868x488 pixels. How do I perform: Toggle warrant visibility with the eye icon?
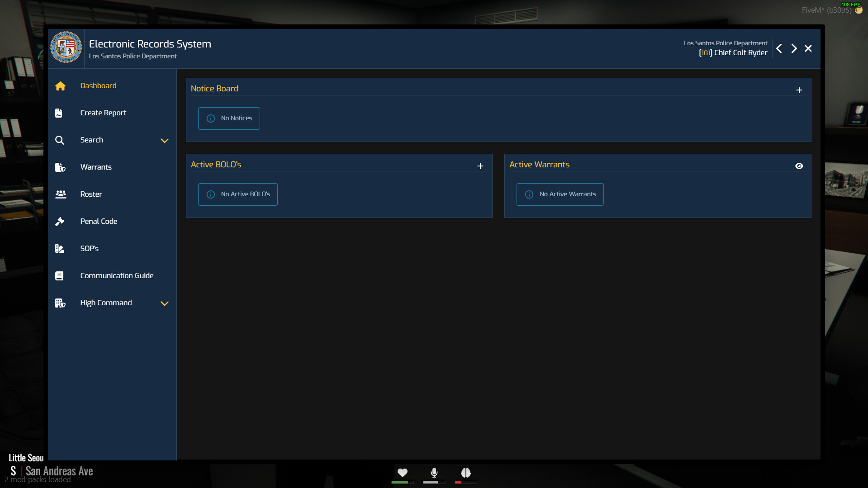[799, 166]
